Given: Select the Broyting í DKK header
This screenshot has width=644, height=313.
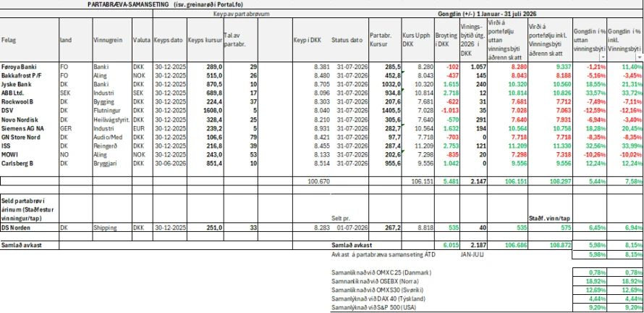Looking at the screenshot, I should pos(446,40).
